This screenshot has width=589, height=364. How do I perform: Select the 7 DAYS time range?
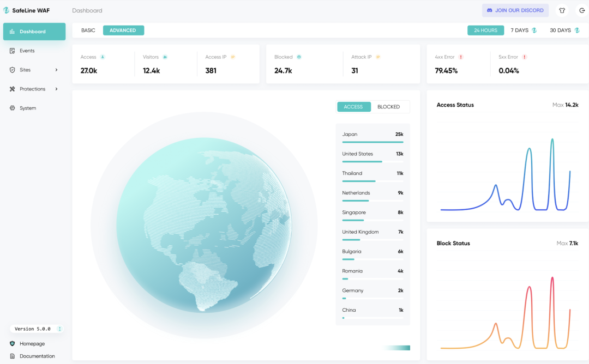[x=520, y=31]
